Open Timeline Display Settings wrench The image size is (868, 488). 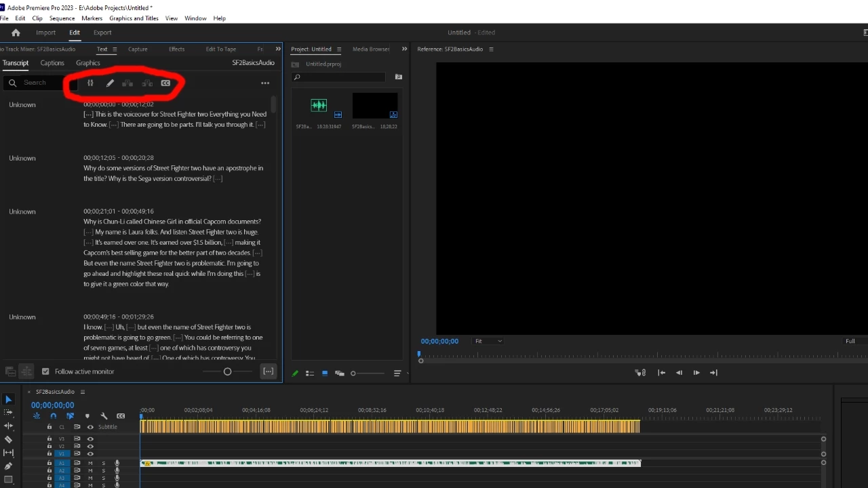coord(104,416)
